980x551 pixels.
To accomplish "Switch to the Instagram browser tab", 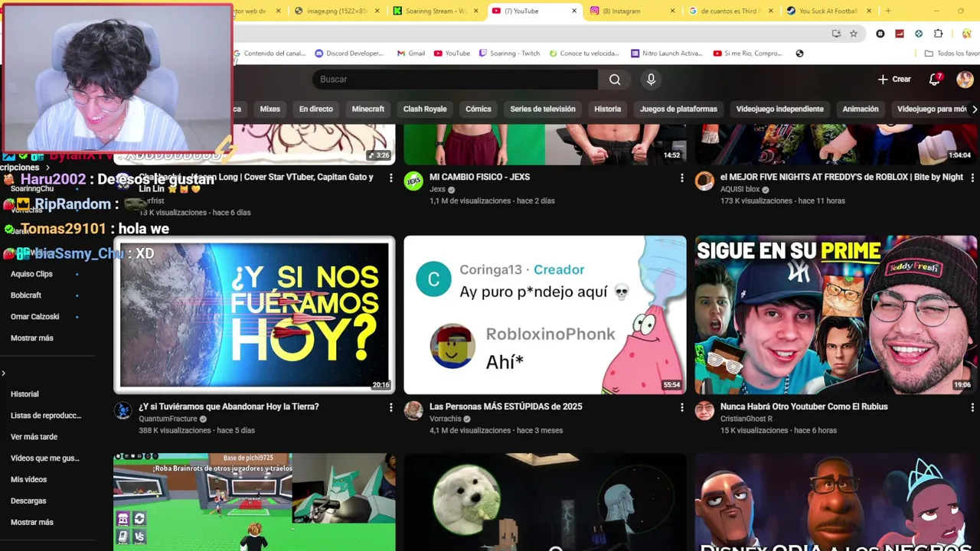I will click(632, 11).
